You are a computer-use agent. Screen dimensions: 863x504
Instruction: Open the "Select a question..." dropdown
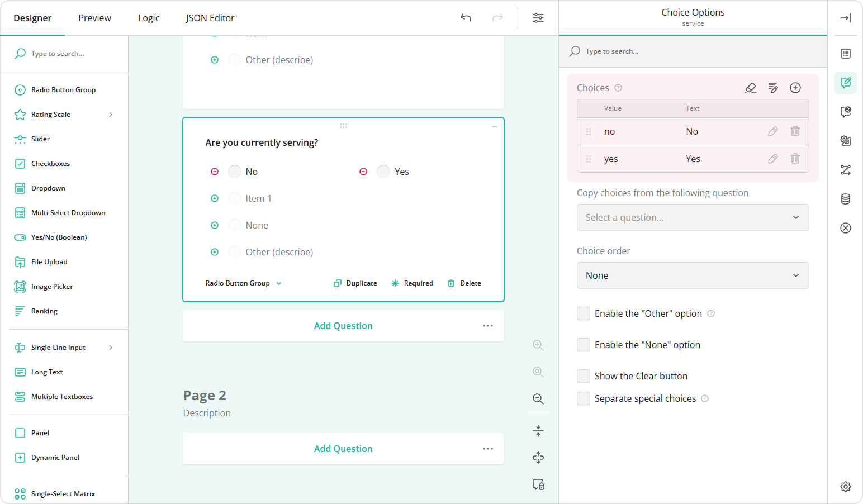coord(693,217)
